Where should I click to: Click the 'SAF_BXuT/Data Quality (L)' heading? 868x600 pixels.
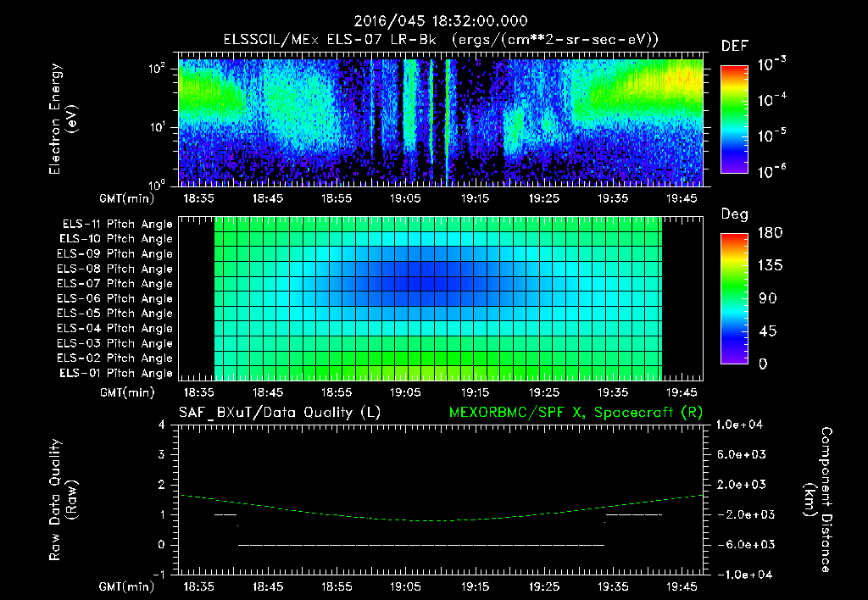pyautogui.click(x=280, y=413)
